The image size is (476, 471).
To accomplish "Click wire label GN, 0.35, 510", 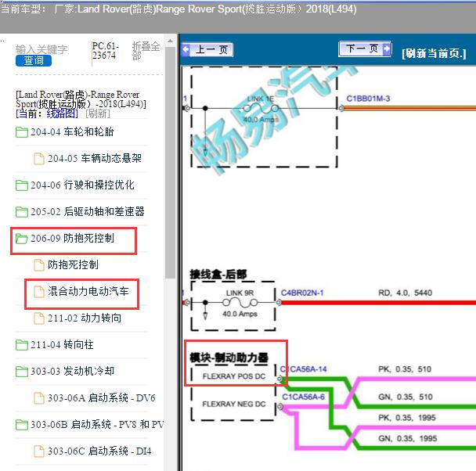I will [406, 397].
